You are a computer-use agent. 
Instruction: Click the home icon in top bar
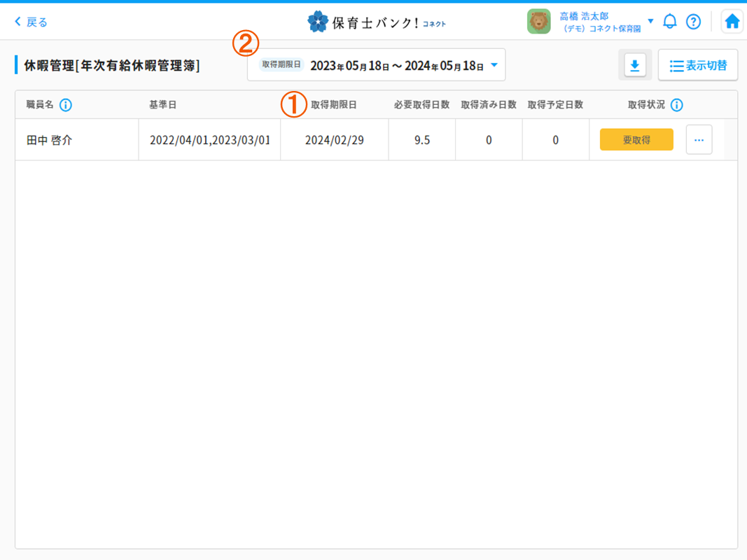tap(732, 22)
